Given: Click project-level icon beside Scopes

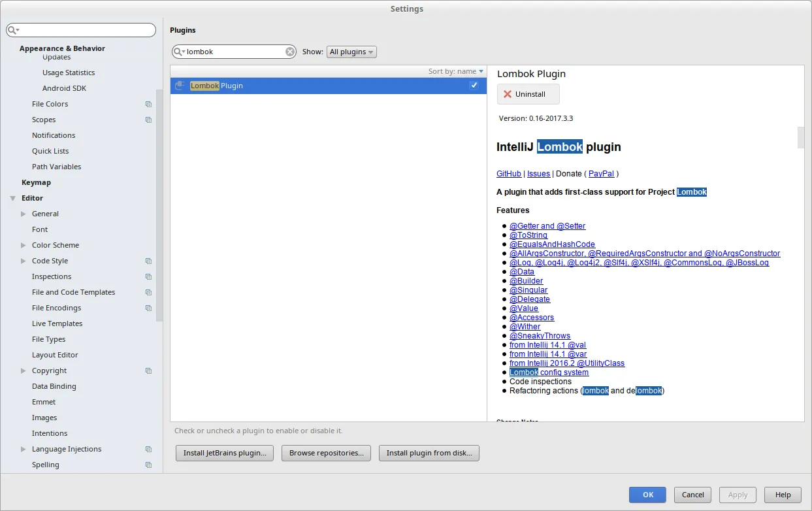Looking at the screenshot, I should tap(148, 120).
